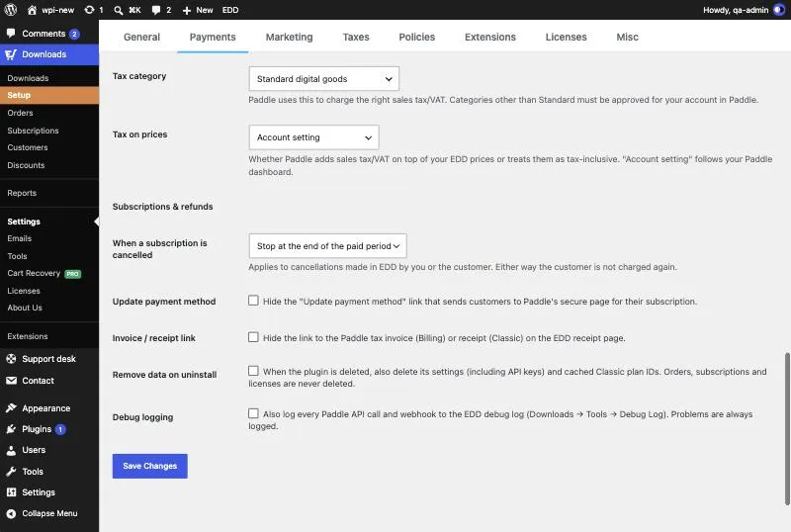The width and height of the screenshot is (791, 532).
Task: Open EDD in the admin bar
Action: [230, 10]
